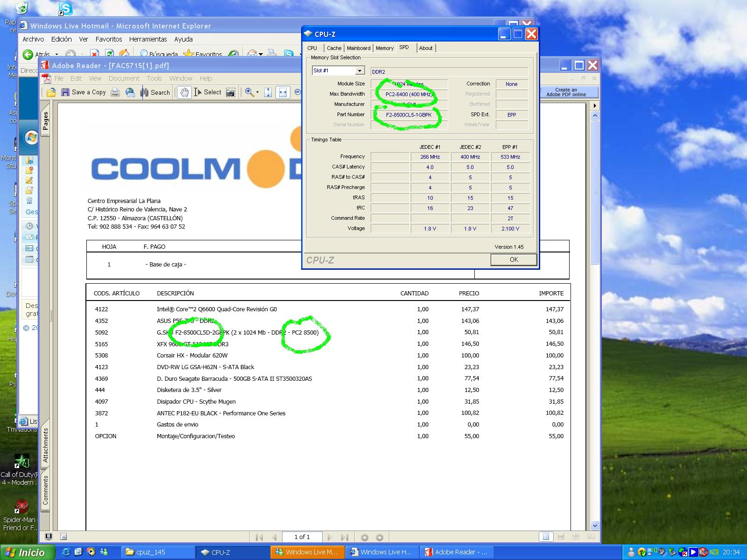
Task: Activate the Hand tool in Adobe Reader
Action: pos(184,92)
